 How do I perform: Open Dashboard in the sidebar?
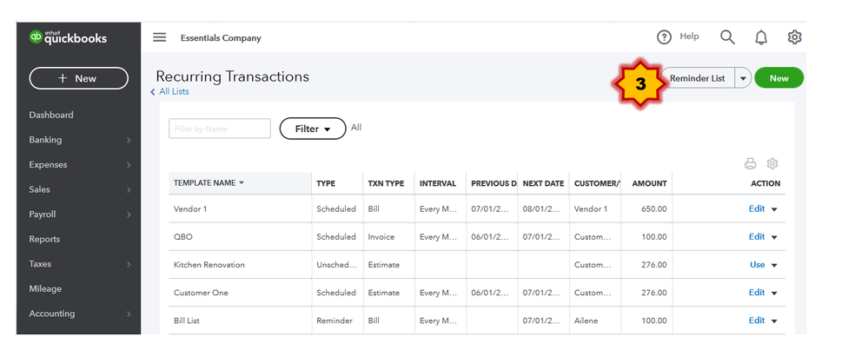point(51,115)
